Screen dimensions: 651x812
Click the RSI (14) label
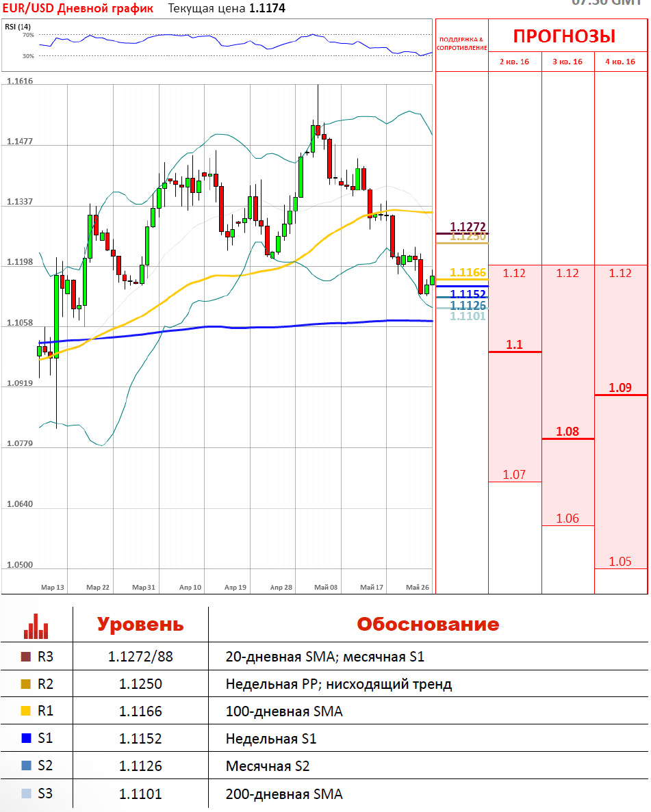18,27
